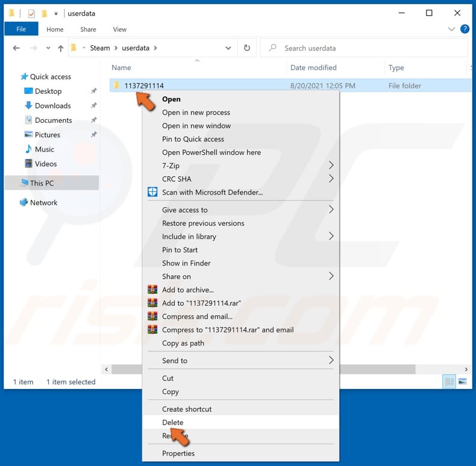476x466 pixels.
Task: Open the Help question mark icon
Action: pyautogui.click(x=465, y=29)
